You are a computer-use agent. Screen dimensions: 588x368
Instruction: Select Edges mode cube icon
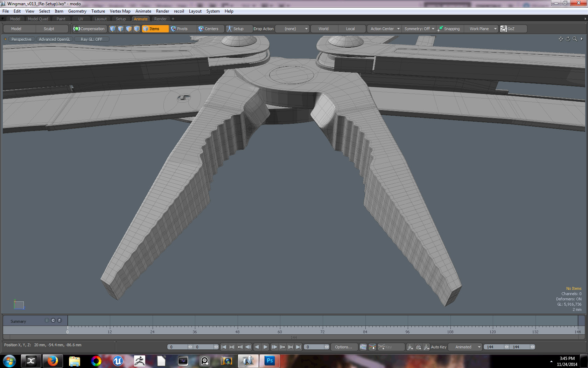tap(120, 29)
